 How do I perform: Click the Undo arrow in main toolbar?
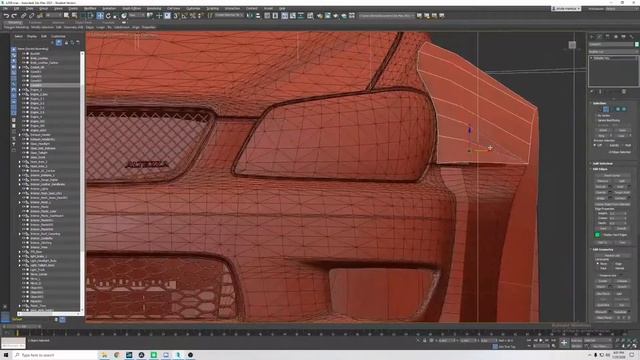[x=6, y=16]
